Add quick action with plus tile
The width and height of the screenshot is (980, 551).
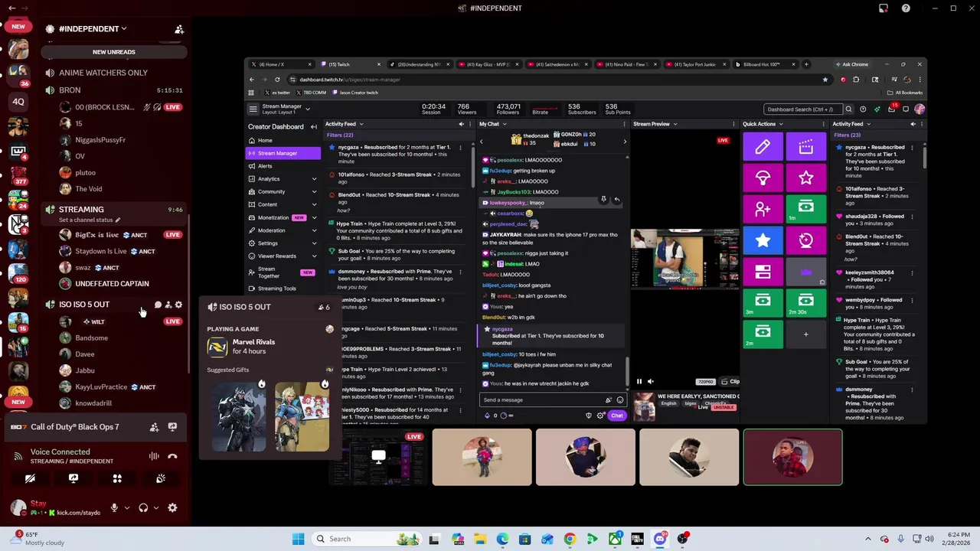point(805,334)
